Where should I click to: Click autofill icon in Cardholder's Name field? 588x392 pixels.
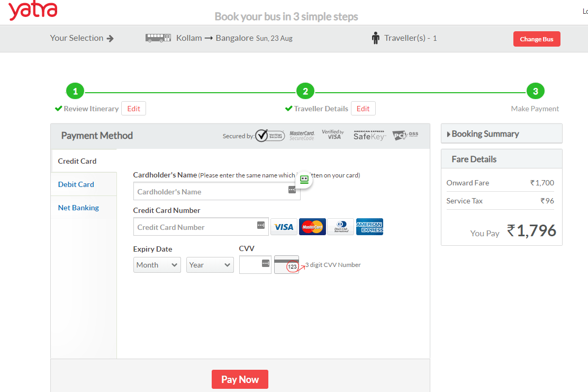pos(292,190)
